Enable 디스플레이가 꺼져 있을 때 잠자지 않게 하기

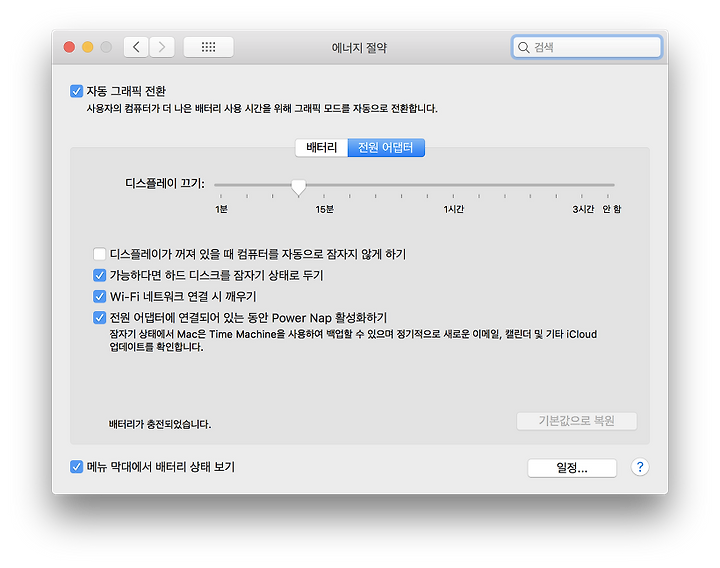(x=99, y=254)
